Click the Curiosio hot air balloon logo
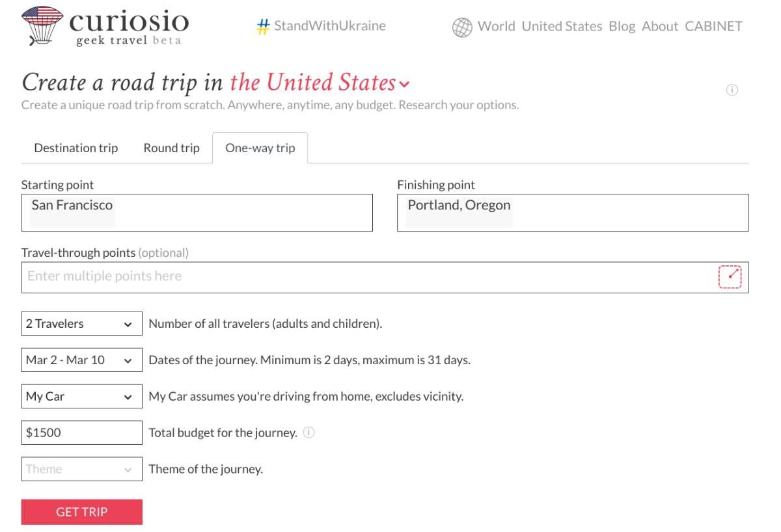The width and height of the screenshot is (781, 532). tap(42, 26)
